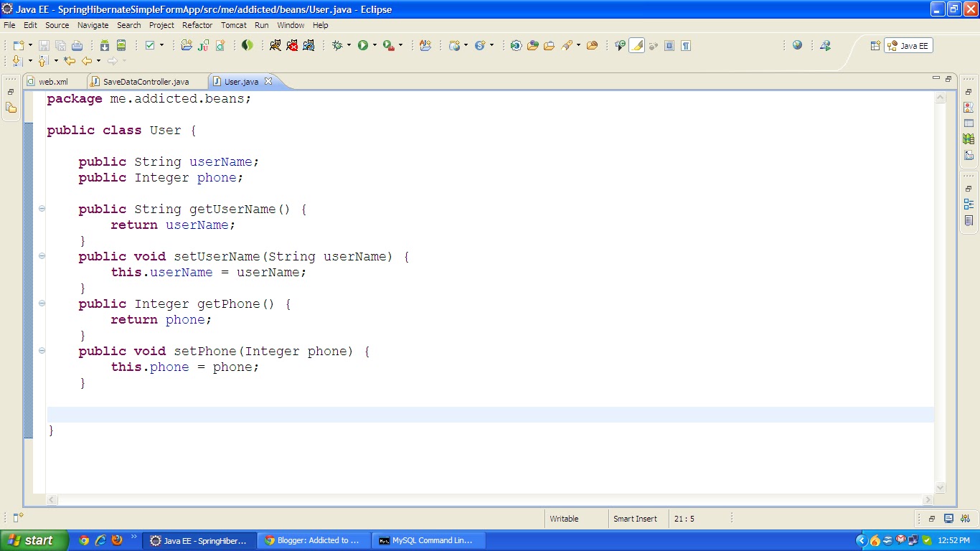
Task: Click the Open Perspective icon
Action: pos(875,45)
